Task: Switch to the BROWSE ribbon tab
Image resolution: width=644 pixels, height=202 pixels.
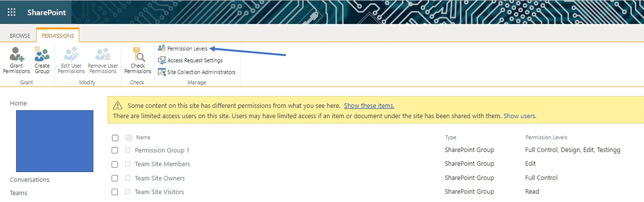Action: (20, 36)
